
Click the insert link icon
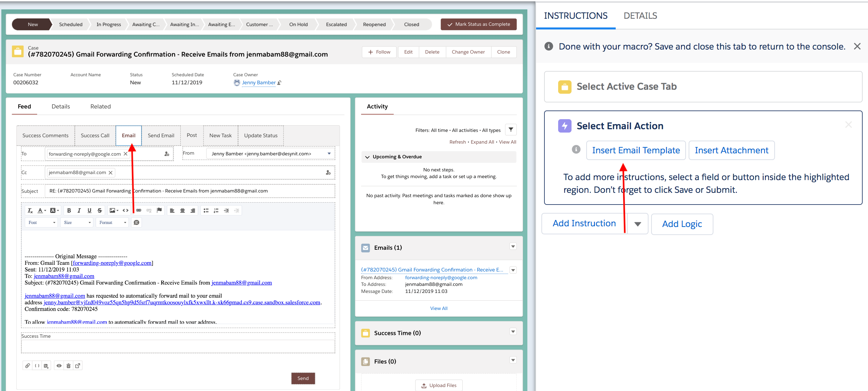coord(139,211)
